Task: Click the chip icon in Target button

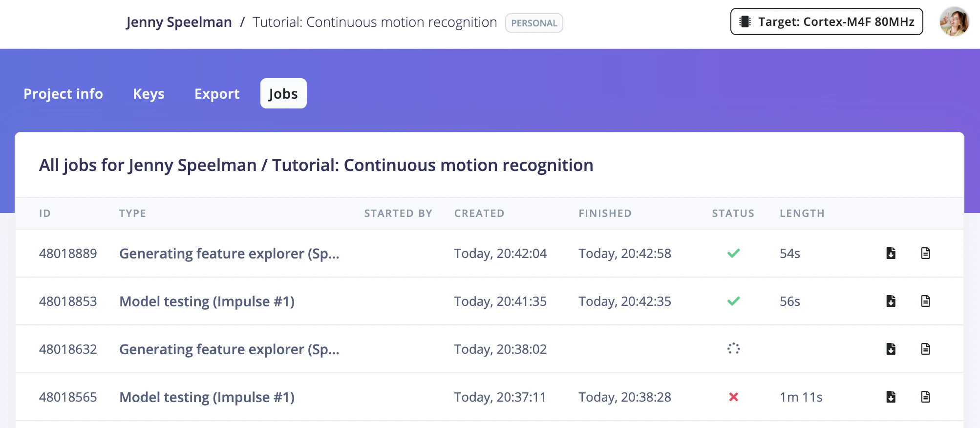Action: pyautogui.click(x=745, y=21)
